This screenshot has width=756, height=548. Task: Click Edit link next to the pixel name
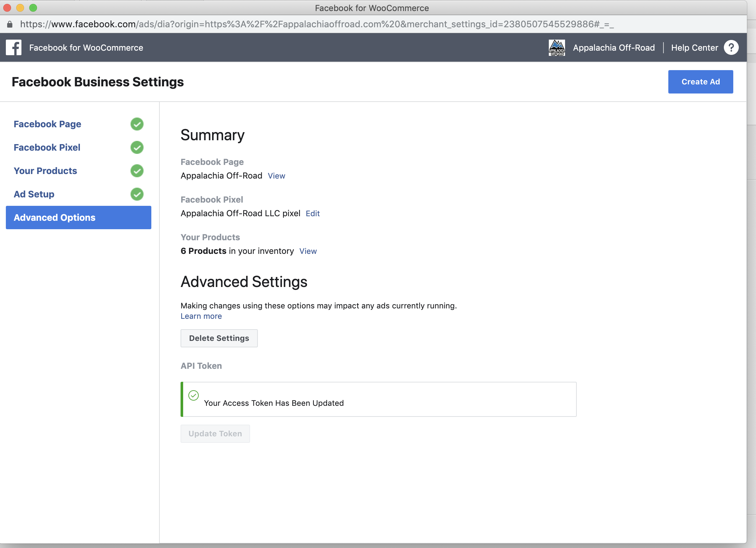[313, 213]
